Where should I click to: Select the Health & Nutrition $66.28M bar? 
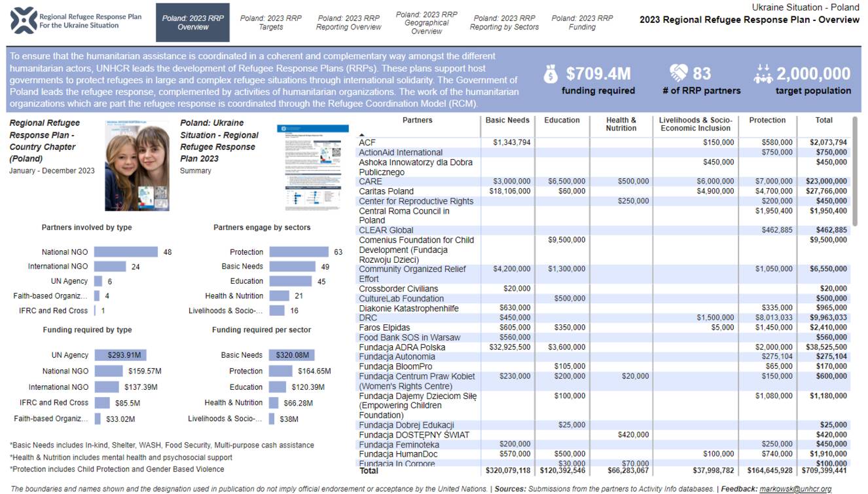pos(274,402)
